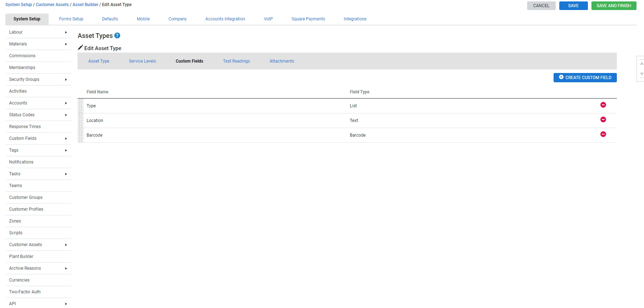The width and height of the screenshot is (644, 308).
Task: Click drag handle beside Barcode row
Action: 80,135
